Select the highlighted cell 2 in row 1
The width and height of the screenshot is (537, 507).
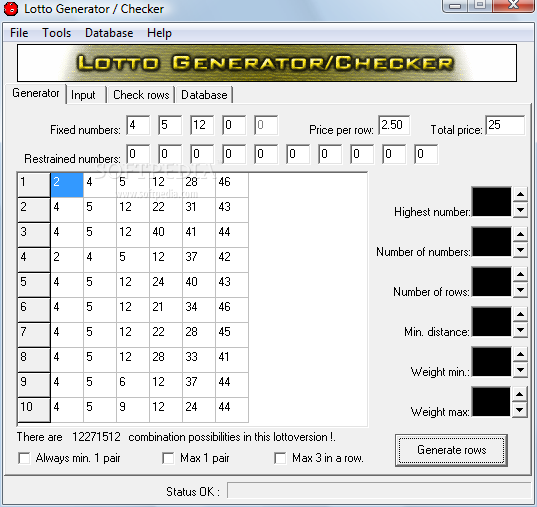pyautogui.click(x=67, y=185)
